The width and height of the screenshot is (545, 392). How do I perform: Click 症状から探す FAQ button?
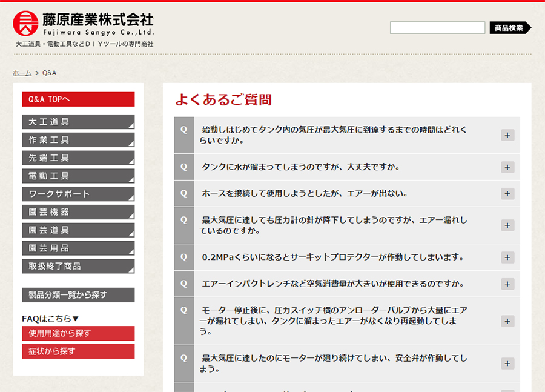78,351
